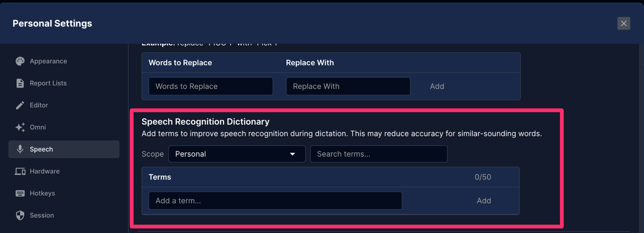Click the Appearance palette icon
The image size is (644, 233).
tap(20, 61)
